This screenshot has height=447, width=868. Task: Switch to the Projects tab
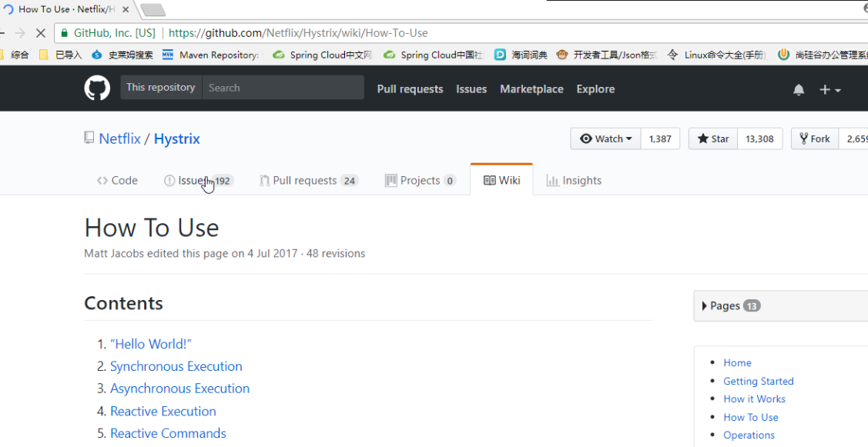click(x=421, y=180)
